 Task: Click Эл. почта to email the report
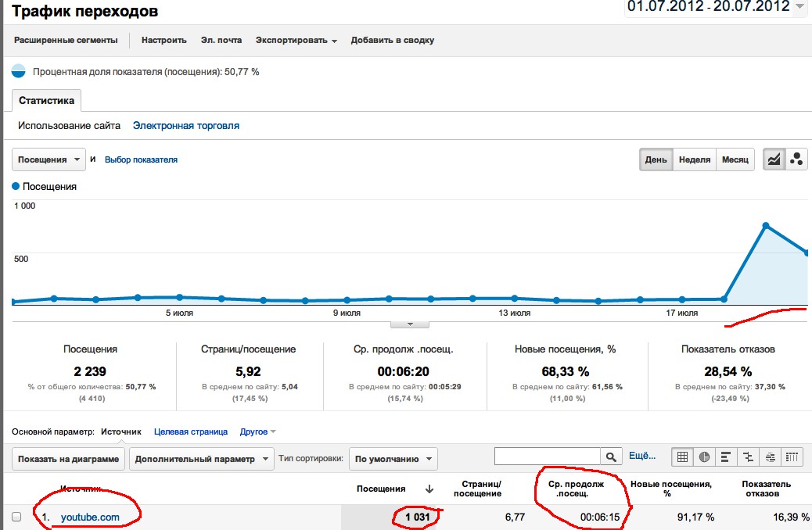click(x=221, y=41)
